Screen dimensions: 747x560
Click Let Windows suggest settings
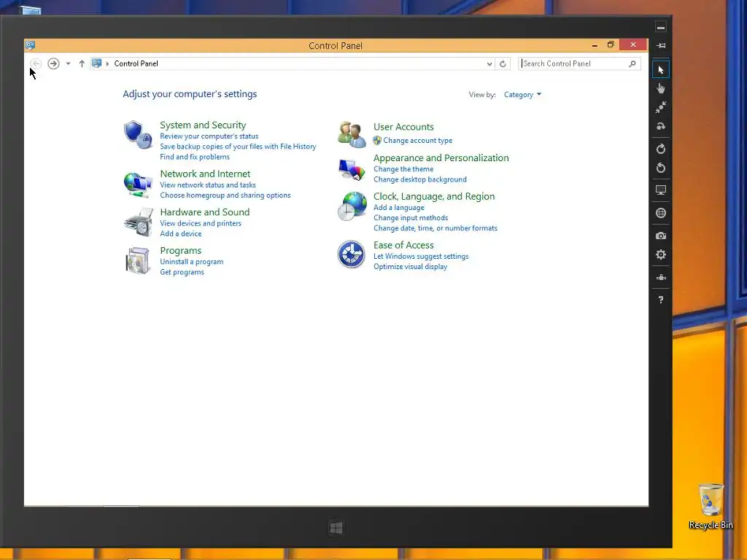click(421, 256)
